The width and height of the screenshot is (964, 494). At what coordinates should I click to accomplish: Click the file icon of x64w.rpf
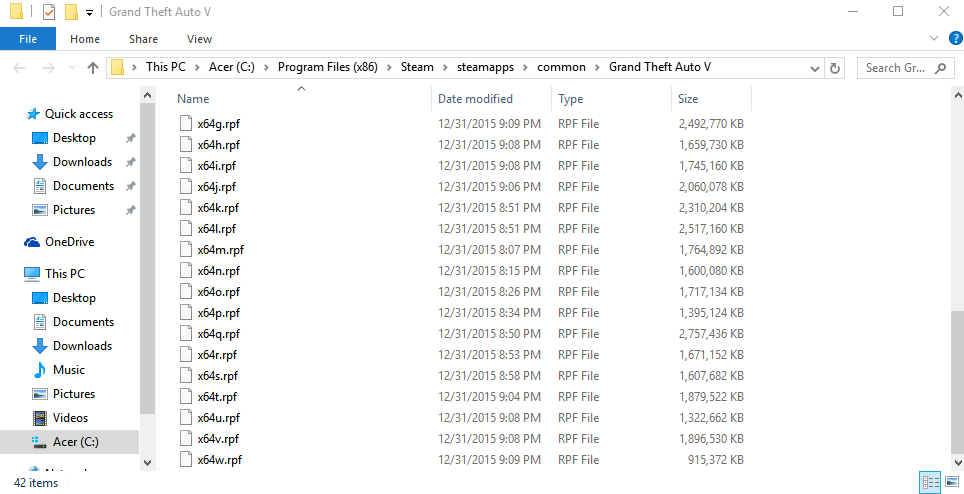coord(186,460)
